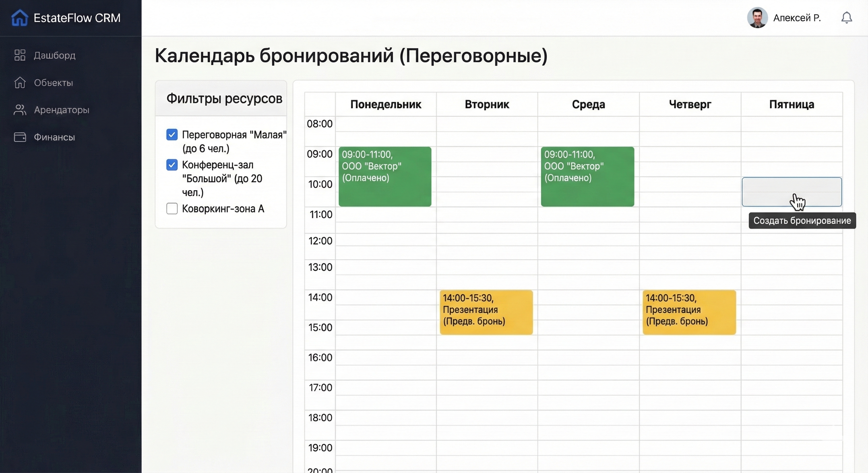Click the Пятница column header
Screen dimensions: 868x473
pos(792,104)
